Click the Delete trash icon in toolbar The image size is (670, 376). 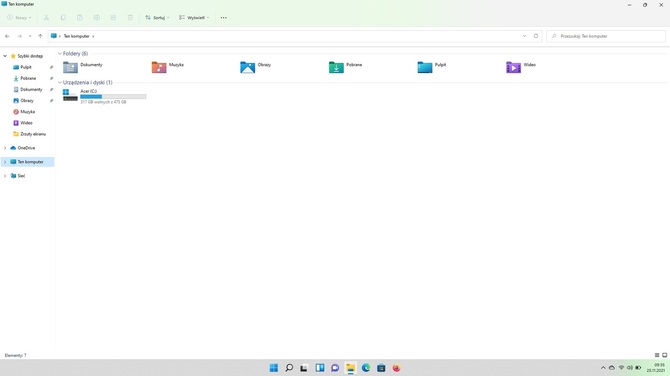[x=130, y=18]
